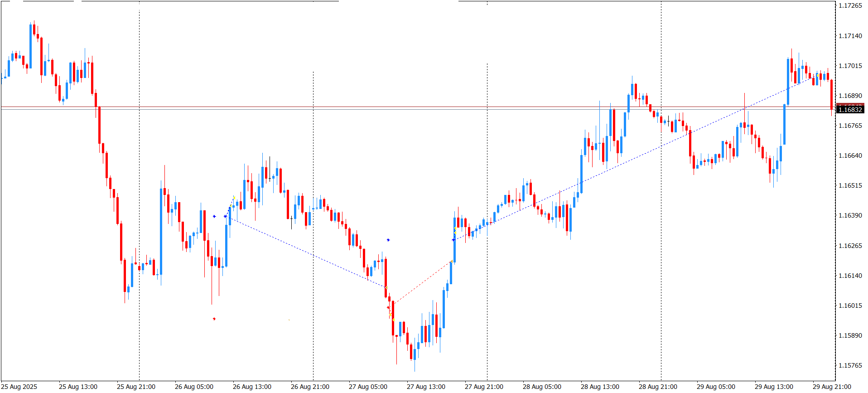Click the 29 Aug 21:00 time label
The width and height of the screenshot is (868, 393).
pos(832,387)
